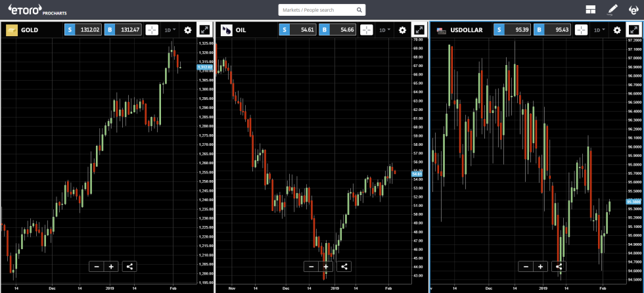The height and width of the screenshot is (293, 644).
Task: Select the pencil drawing tool icon
Action: pos(613,10)
